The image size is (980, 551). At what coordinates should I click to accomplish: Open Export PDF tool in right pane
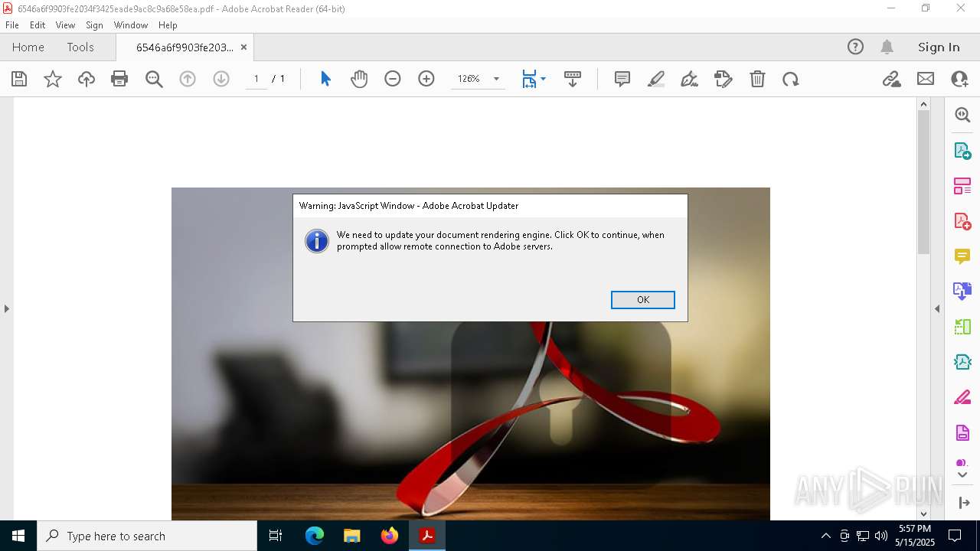pos(962,150)
